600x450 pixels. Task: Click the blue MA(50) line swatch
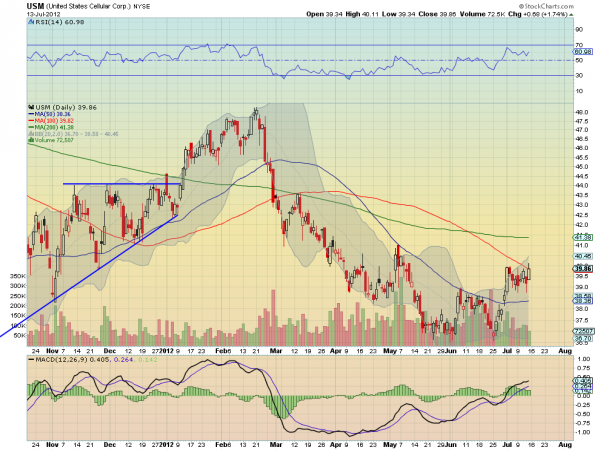[31, 114]
